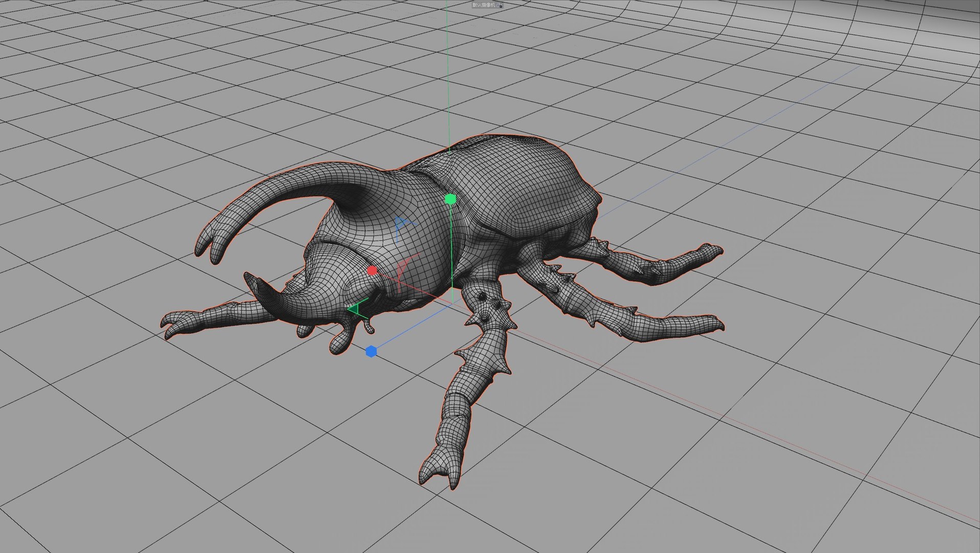Select the green Y-axis gizmo handle
The image size is (980, 553).
450,199
